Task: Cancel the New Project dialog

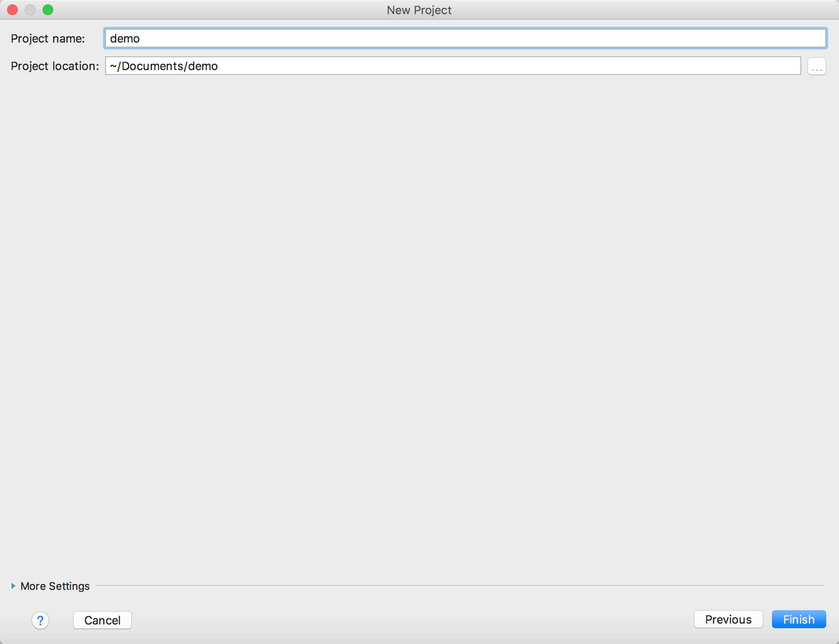Action: click(102, 620)
